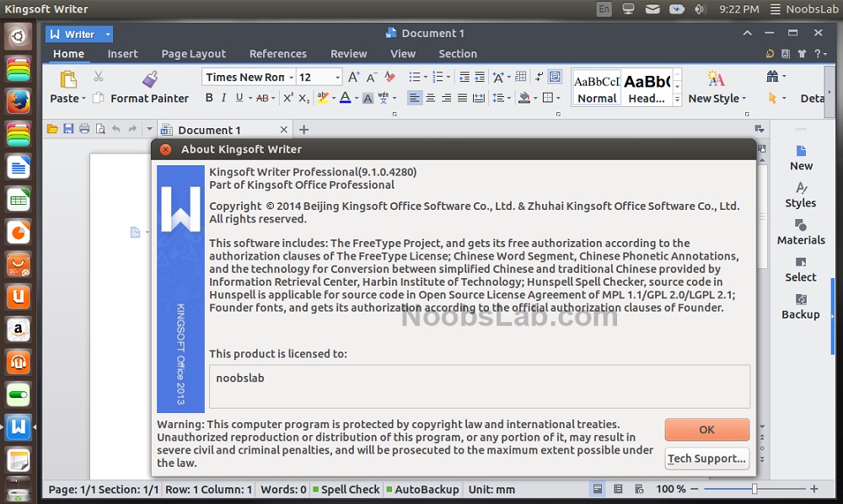Click the find binoculars icon in ribbon

point(772,77)
